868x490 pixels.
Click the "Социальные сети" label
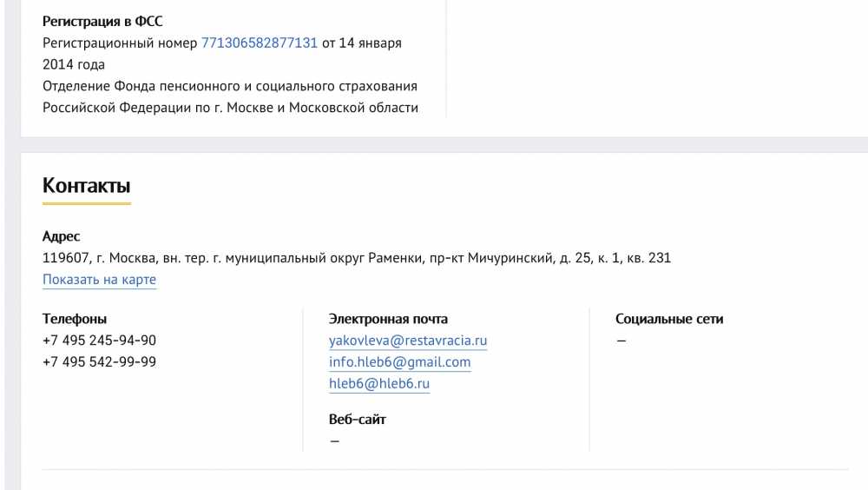click(x=669, y=319)
